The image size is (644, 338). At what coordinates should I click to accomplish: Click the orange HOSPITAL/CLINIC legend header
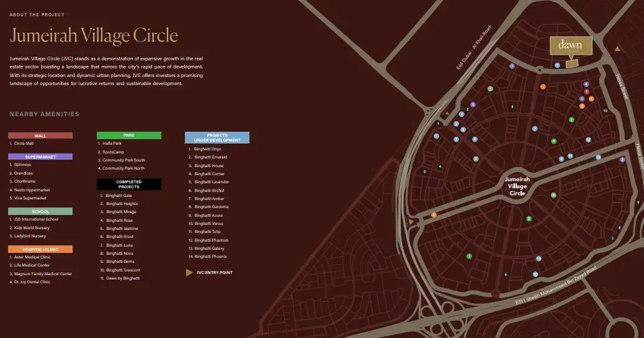point(40,249)
